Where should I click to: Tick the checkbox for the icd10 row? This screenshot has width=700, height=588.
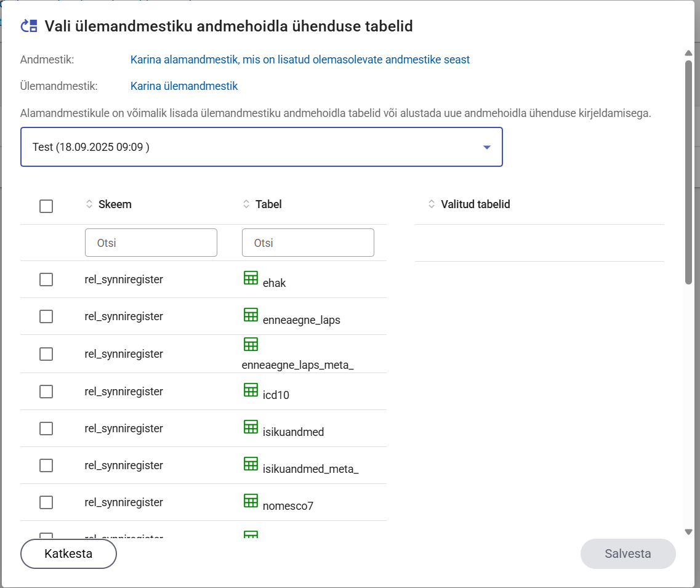46,392
